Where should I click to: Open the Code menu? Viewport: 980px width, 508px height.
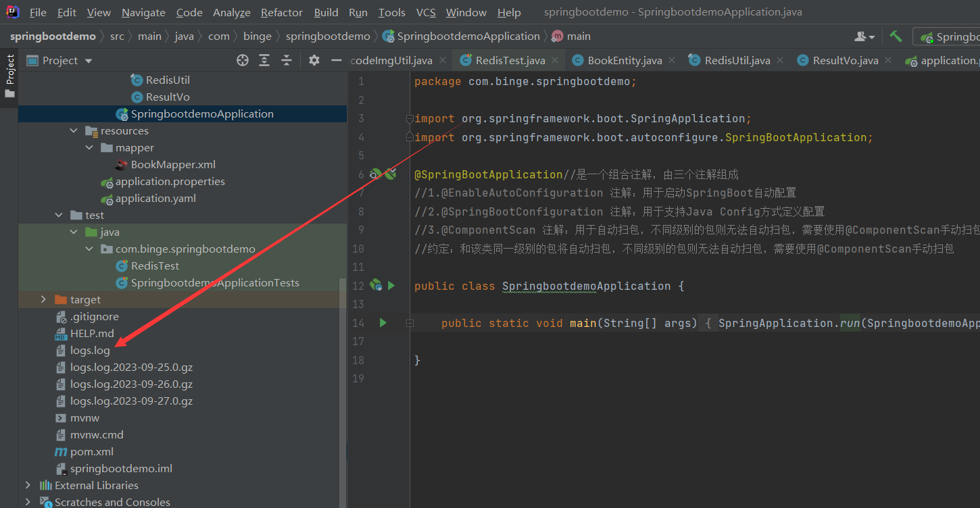pos(189,13)
